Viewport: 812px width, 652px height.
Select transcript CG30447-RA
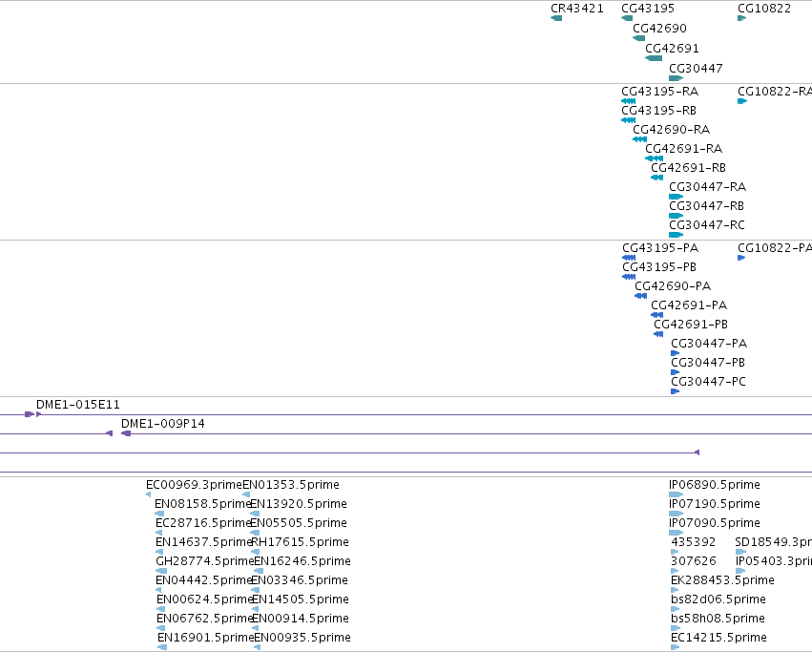tap(707, 187)
